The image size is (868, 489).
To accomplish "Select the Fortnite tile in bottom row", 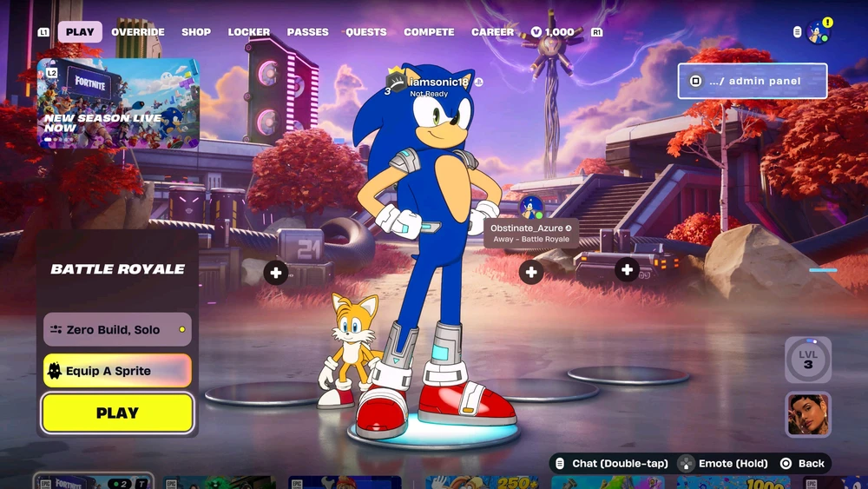I will (93, 481).
